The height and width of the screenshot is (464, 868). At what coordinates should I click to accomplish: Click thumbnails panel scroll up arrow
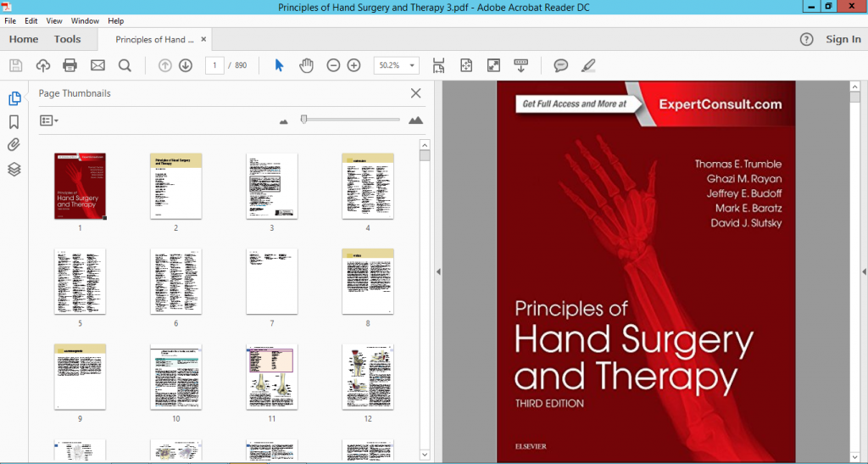point(425,145)
